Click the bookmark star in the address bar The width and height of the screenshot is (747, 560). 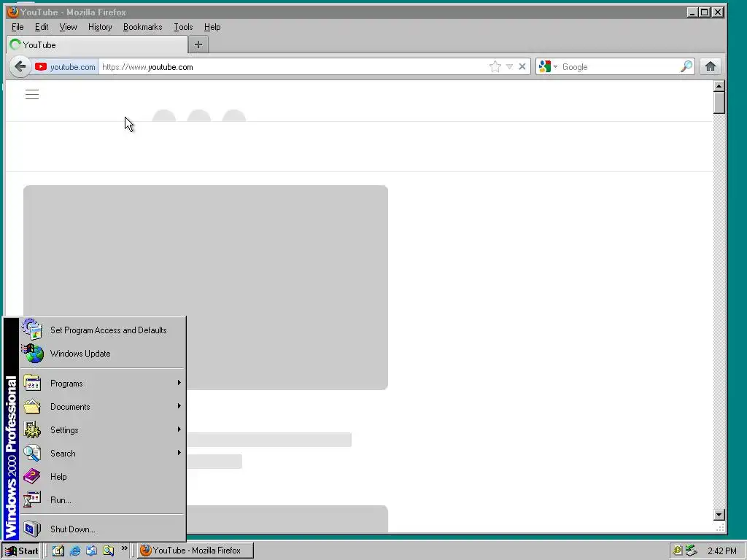[x=495, y=66]
